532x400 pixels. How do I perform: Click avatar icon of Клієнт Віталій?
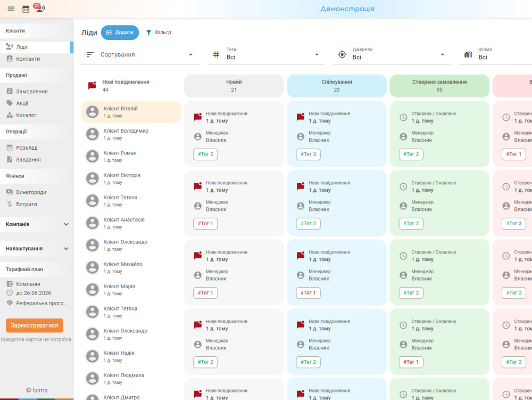[92, 112]
